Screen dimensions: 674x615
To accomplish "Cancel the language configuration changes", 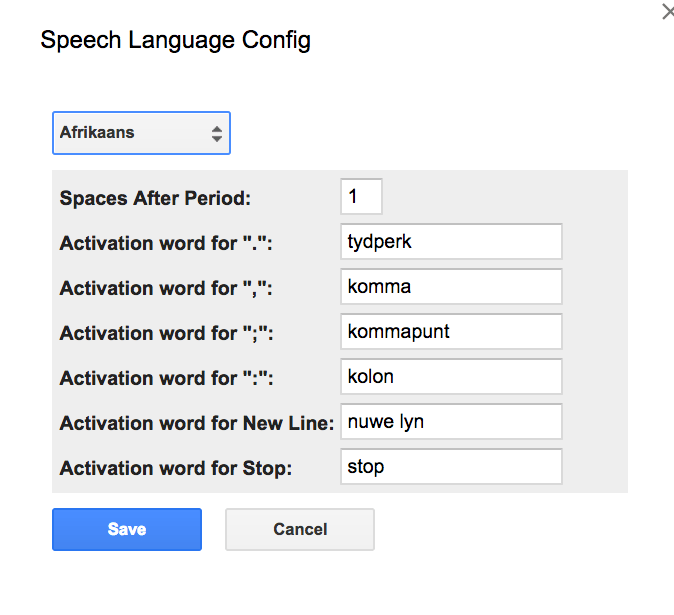I will pyautogui.click(x=300, y=530).
